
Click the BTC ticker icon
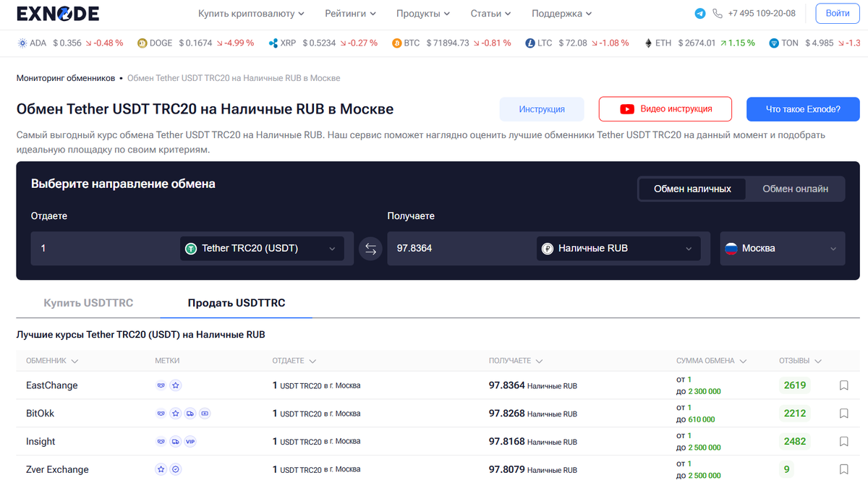click(x=396, y=43)
